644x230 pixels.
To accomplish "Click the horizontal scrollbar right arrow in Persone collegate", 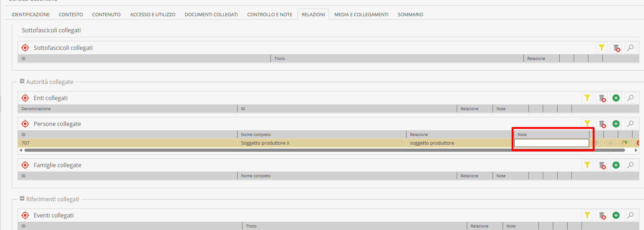I will [x=636, y=150].
